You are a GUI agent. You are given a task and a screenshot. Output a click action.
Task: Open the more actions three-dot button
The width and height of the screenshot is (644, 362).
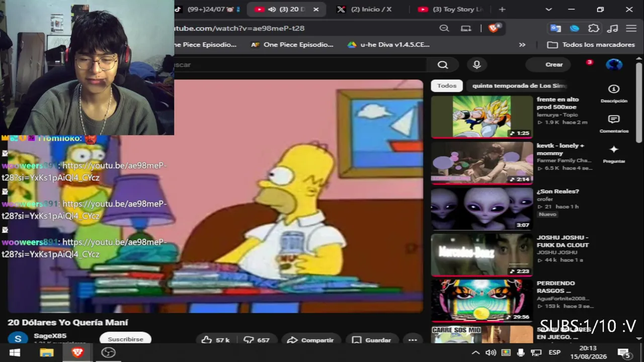pos(413,340)
